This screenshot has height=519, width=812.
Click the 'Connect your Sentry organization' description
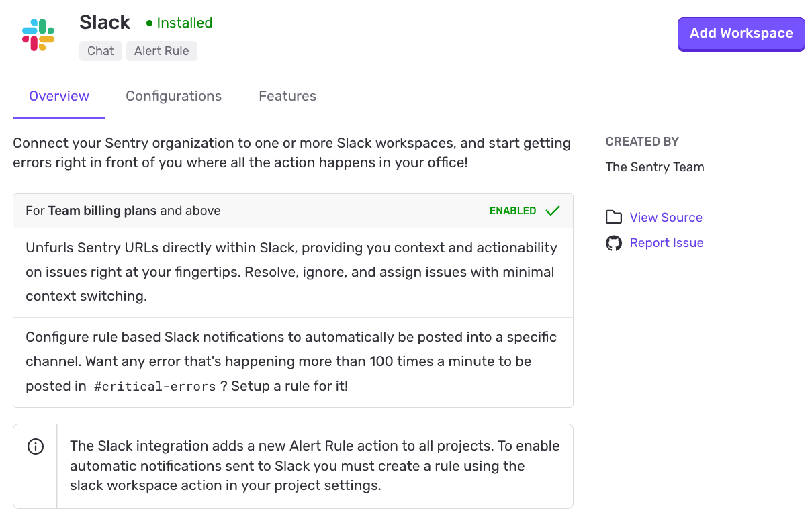click(x=293, y=152)
